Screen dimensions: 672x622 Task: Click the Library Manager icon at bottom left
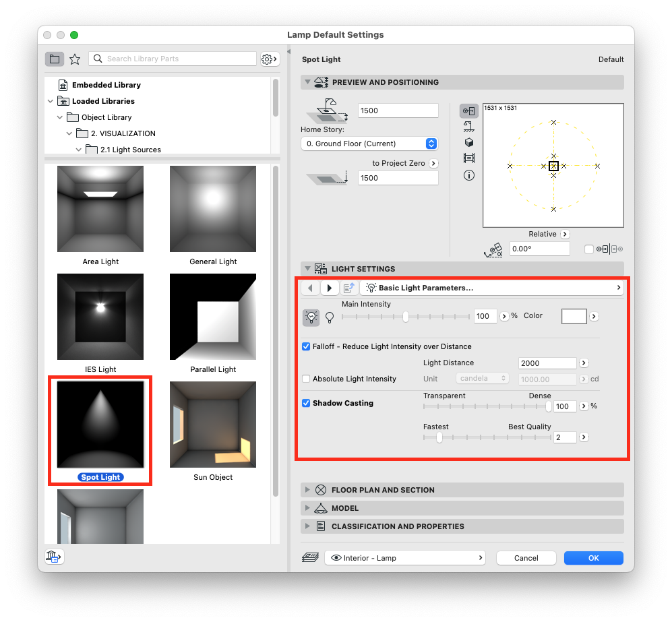(x=54, y=557)
